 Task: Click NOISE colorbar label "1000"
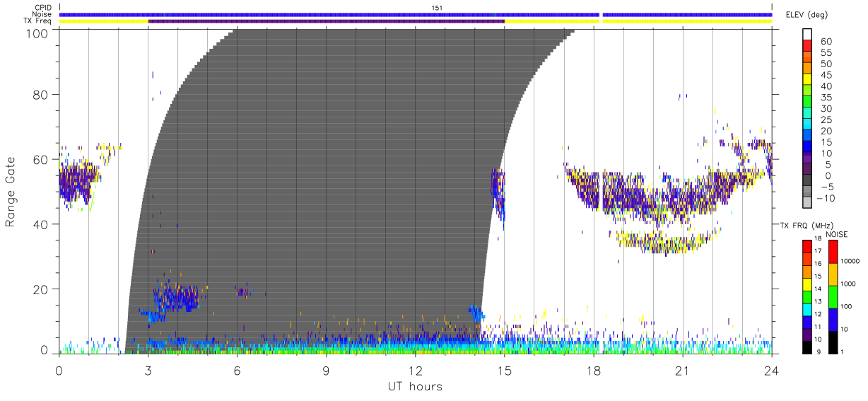pyautogui.click(x=849, y=284)
